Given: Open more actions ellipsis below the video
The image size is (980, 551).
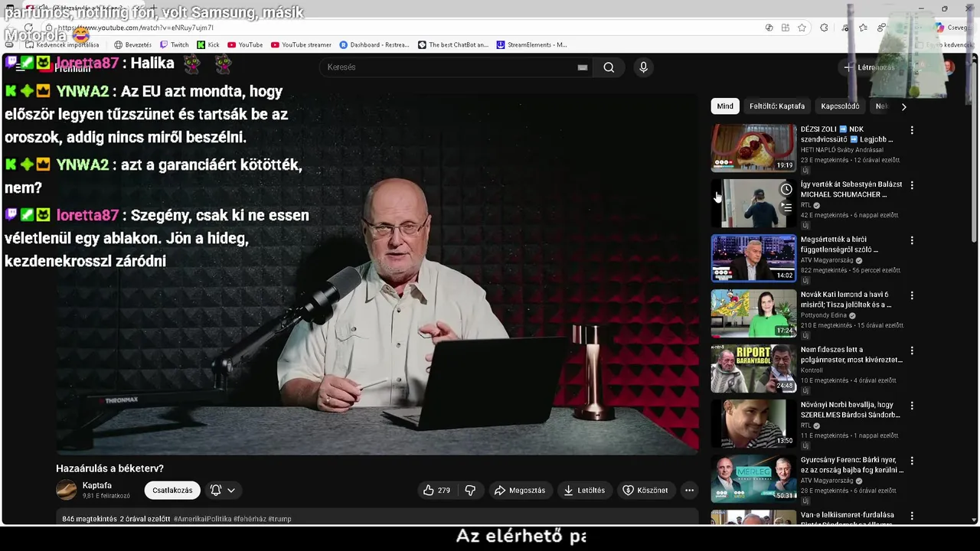Looking at the screenshot, I should click(689, 491).
